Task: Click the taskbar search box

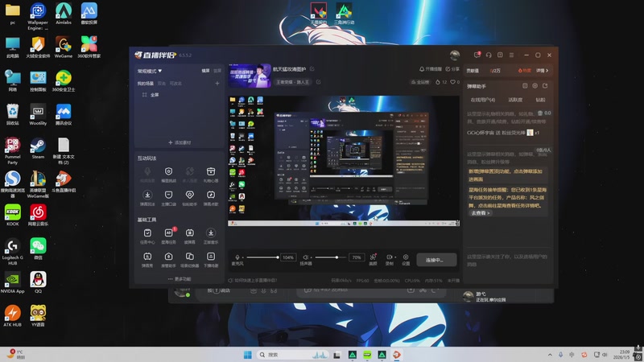Action: point(292,355)
